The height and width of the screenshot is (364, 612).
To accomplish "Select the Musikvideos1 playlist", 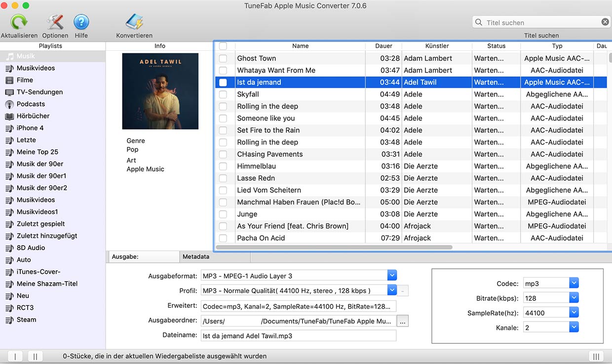I will (53, 212).
